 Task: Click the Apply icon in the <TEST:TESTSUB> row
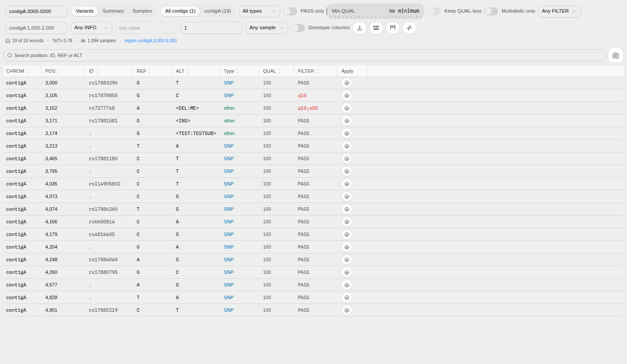347,133
